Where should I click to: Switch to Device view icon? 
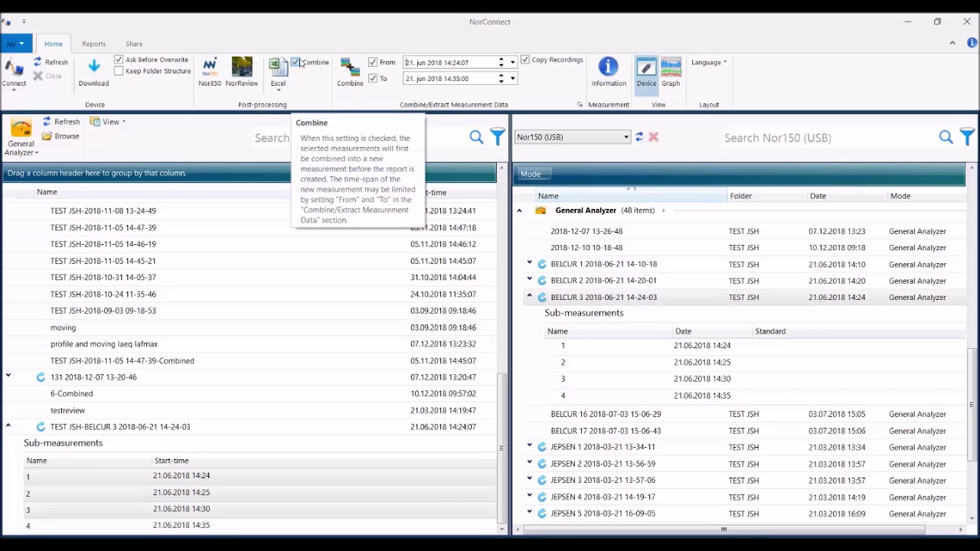pos(646,67)
